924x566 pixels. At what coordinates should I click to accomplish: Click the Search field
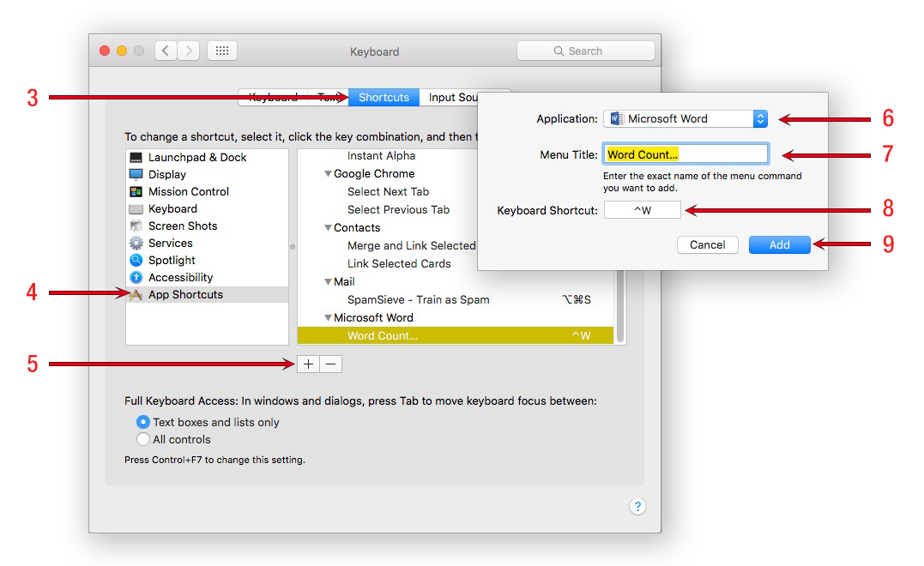pyautogui.click(x=586, y=51)
